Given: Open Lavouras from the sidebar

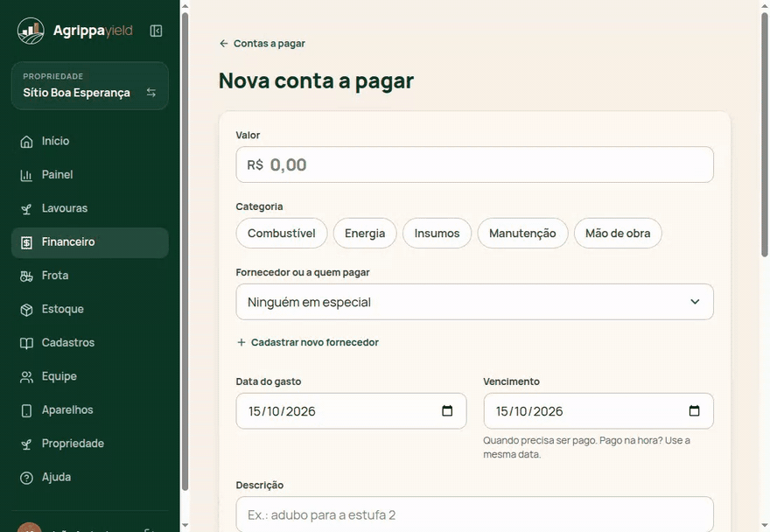Looking at the screenshot, I should coord(90,208).
